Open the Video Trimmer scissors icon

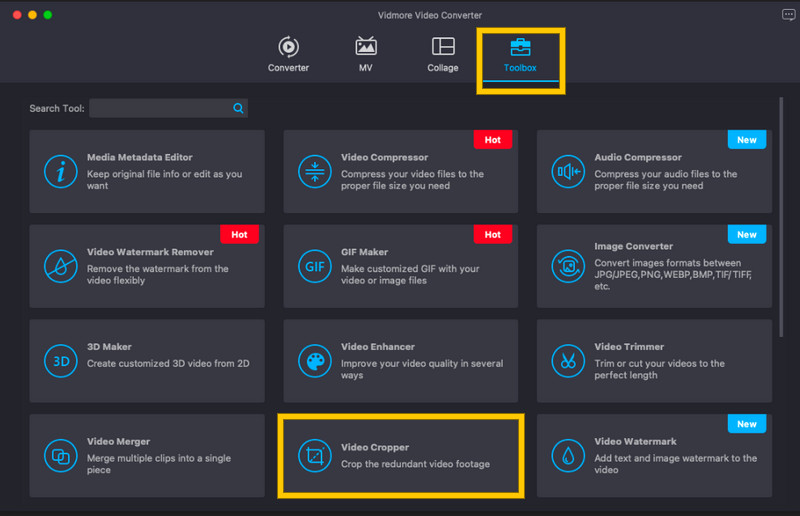[569, 362]
